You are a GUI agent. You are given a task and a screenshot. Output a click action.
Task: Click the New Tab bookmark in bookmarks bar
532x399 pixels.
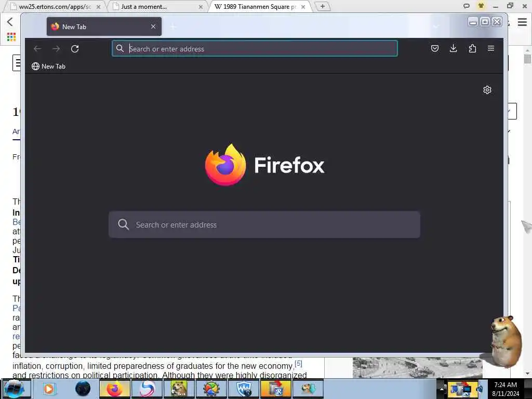48,66
